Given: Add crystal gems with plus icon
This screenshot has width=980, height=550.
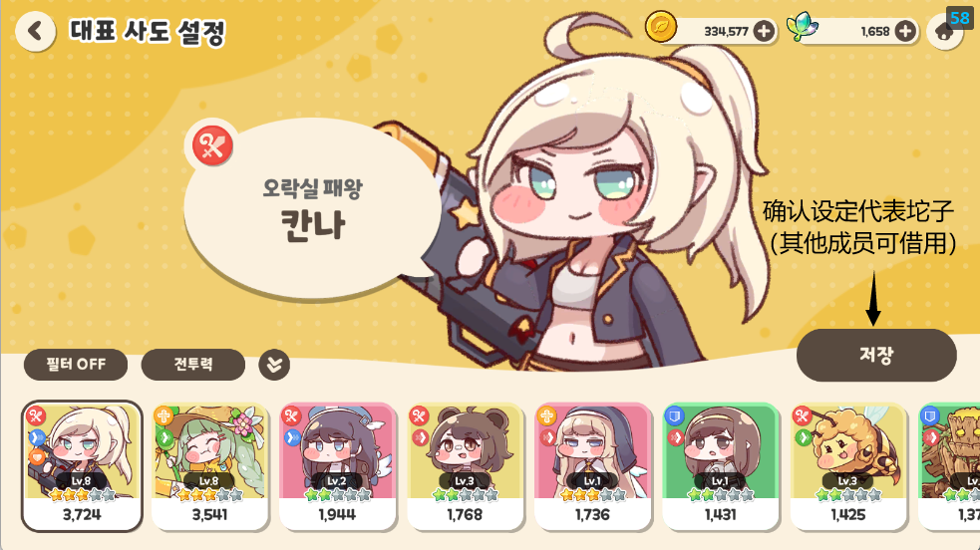Looking at the screenshot, I should coord(905,31).
